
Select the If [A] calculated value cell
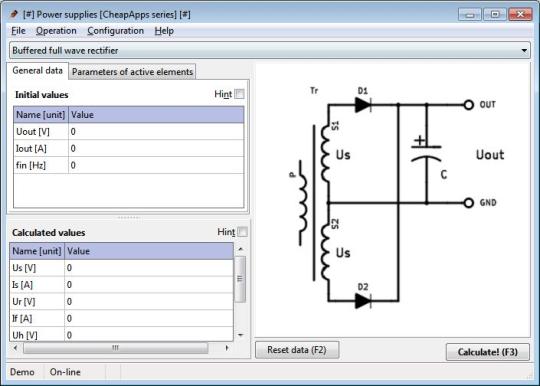coord(149,319)
